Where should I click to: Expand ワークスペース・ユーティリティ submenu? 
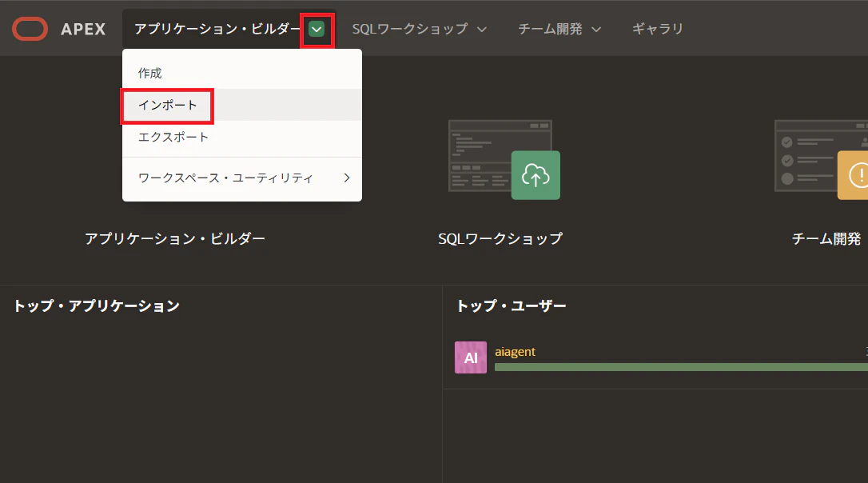click(x=242, y=178)
